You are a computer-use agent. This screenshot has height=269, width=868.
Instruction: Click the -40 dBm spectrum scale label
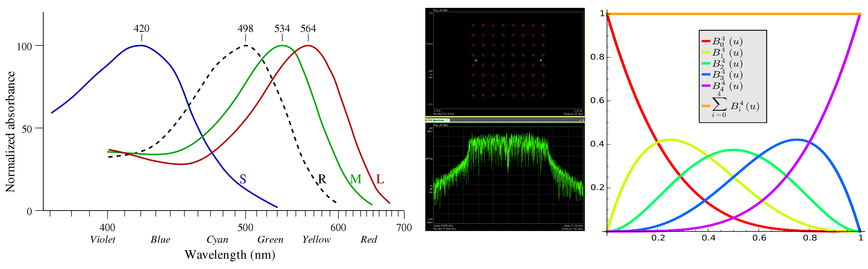point(430,130)
